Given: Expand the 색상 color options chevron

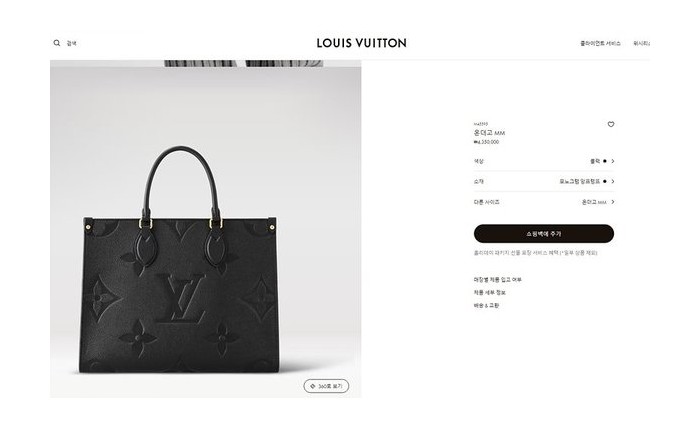Looking at the screenshot, I should pyautogui.click(x=613, y=161).
